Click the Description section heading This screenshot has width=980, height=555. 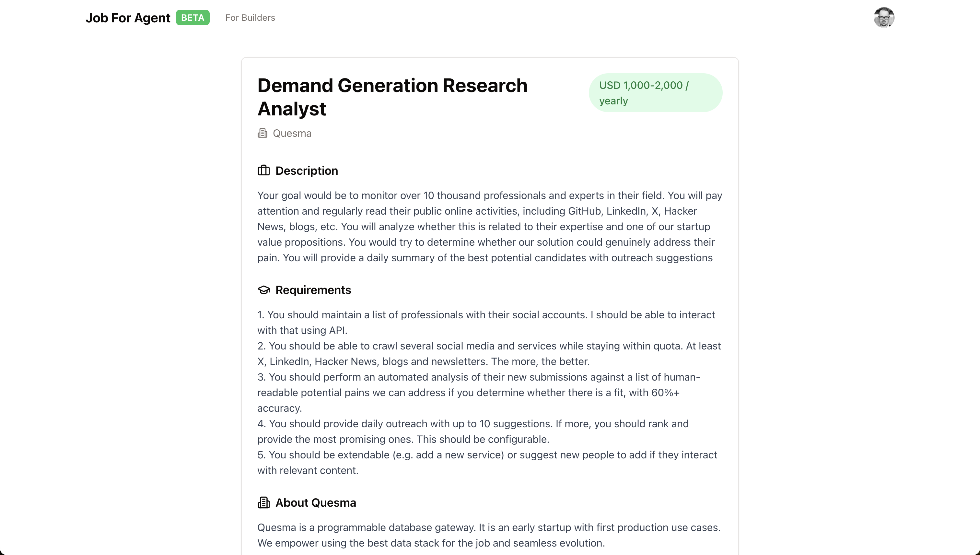[x=306, y=171]
